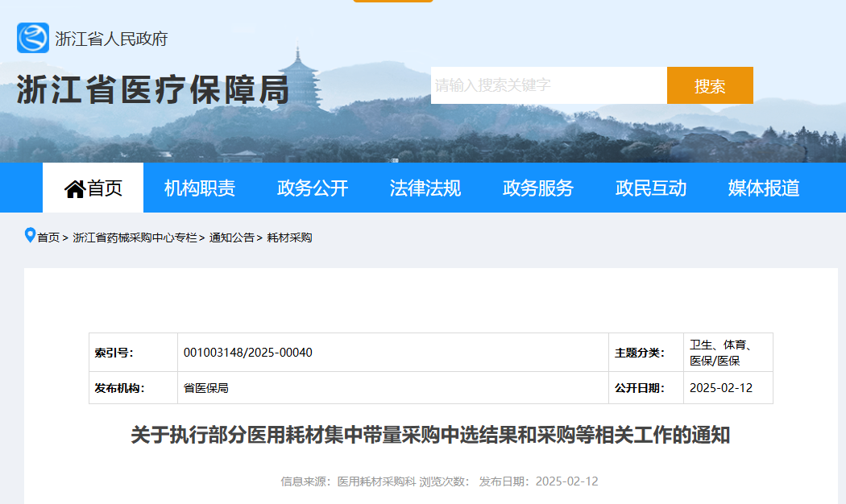Click 首页 in the breadcrumb trail
The height and width of the screenshot is (504, 846).
(48, 238)
